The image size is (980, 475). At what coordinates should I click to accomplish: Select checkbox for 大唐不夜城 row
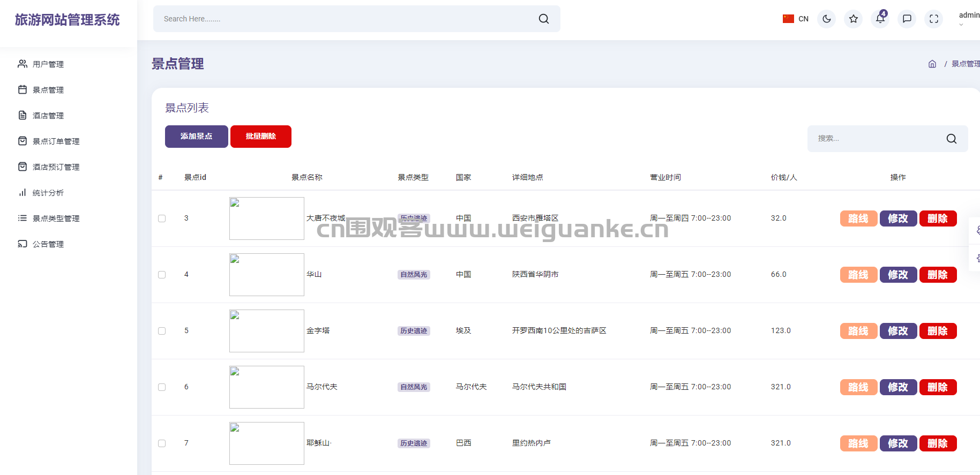(x=162, y=218)
